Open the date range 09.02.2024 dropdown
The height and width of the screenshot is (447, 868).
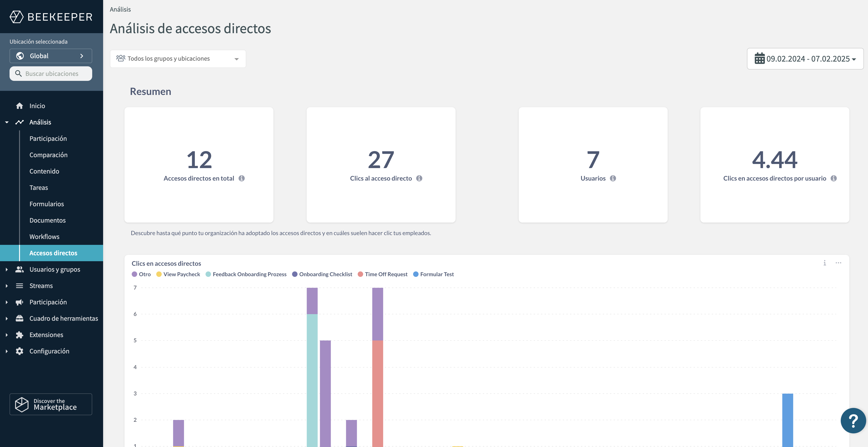(805, 59)
